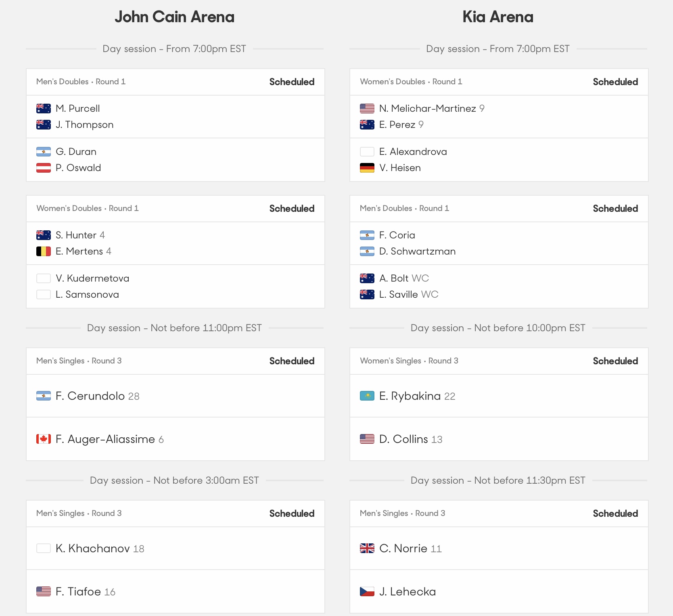Click the Belgian flag beside E. Mertens

(44, 251)
